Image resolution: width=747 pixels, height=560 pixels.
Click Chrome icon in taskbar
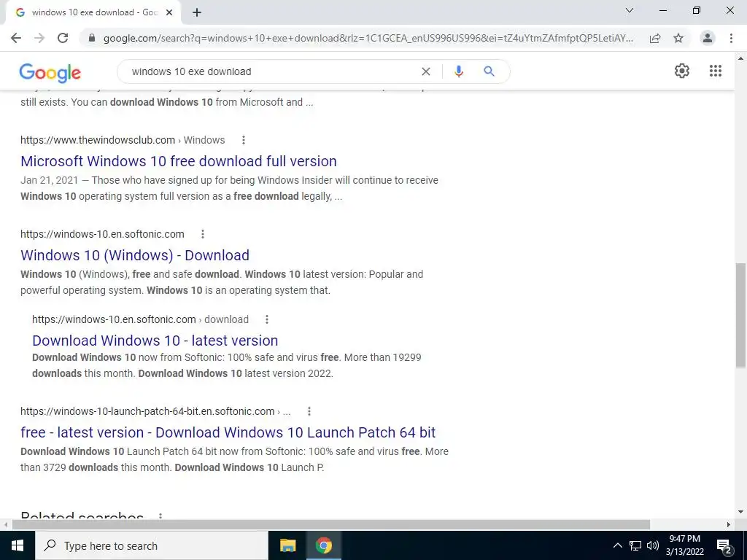pos(323,545)
